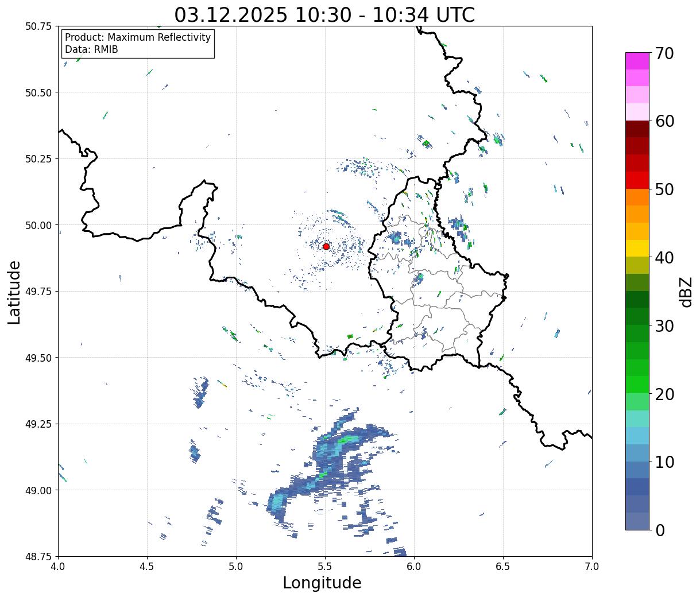Click longitude tick label 4.5

(x=148, y=567)
